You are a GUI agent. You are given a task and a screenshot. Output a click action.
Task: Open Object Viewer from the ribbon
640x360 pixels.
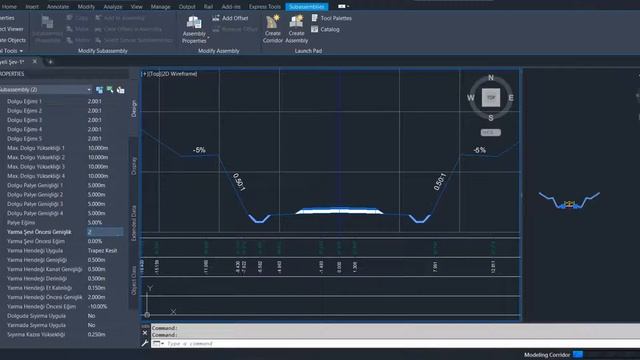tap(11, 29)
